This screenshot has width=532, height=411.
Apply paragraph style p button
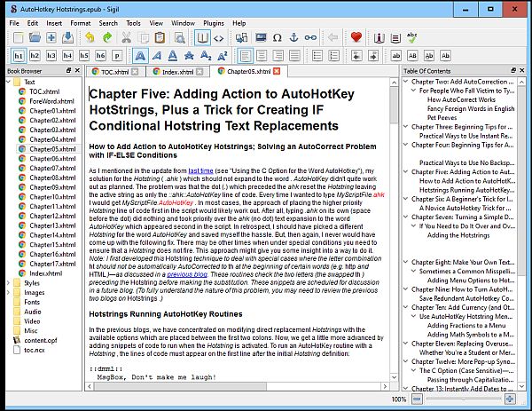[117, 56]
